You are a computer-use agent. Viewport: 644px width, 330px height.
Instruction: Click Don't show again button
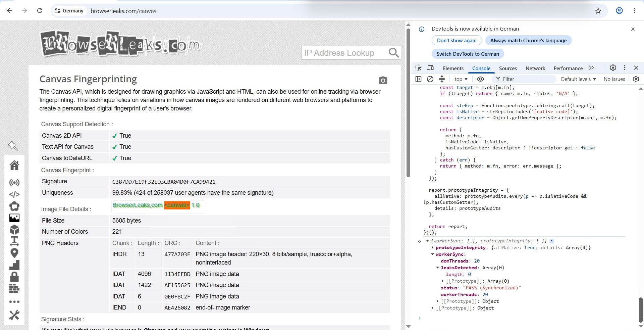(457, 40)
